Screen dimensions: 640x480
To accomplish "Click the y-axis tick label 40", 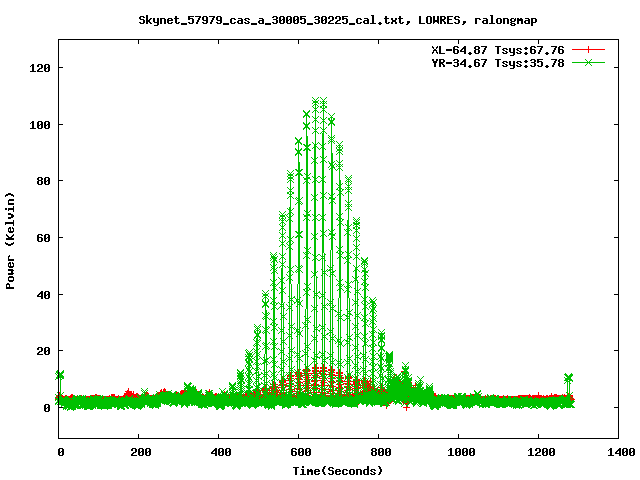I will [44, 295].
